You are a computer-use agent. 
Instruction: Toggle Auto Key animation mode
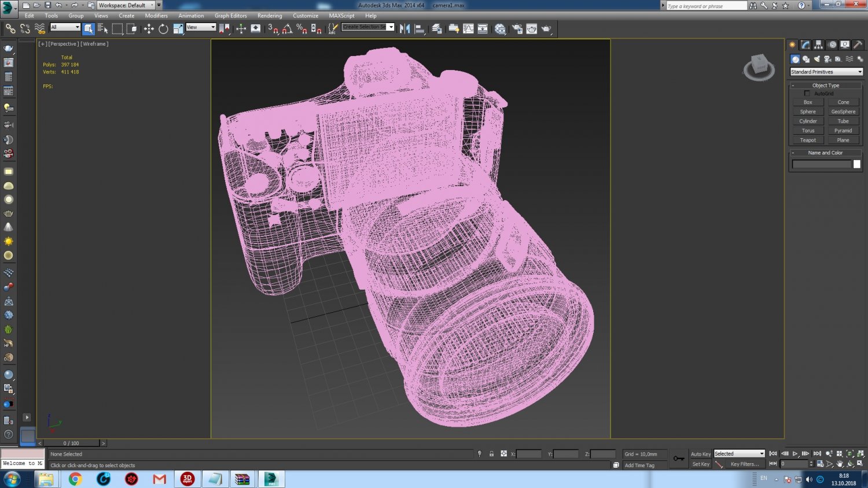(700, 454)
